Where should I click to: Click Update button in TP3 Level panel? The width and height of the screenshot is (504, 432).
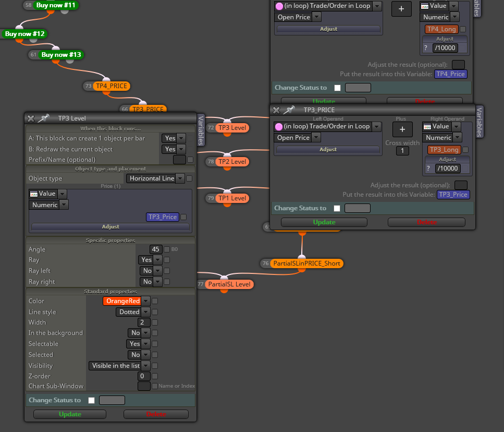click(x=70, y=414)
